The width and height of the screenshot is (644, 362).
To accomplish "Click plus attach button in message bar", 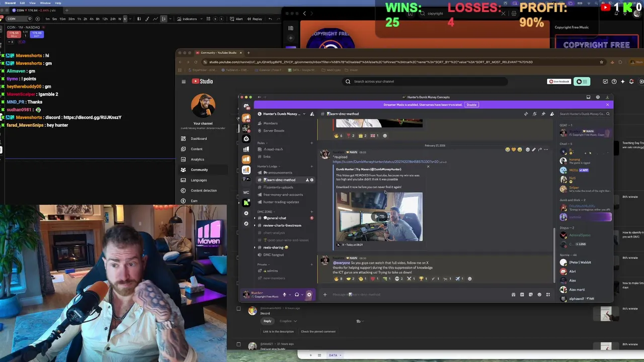I will 325,295.
